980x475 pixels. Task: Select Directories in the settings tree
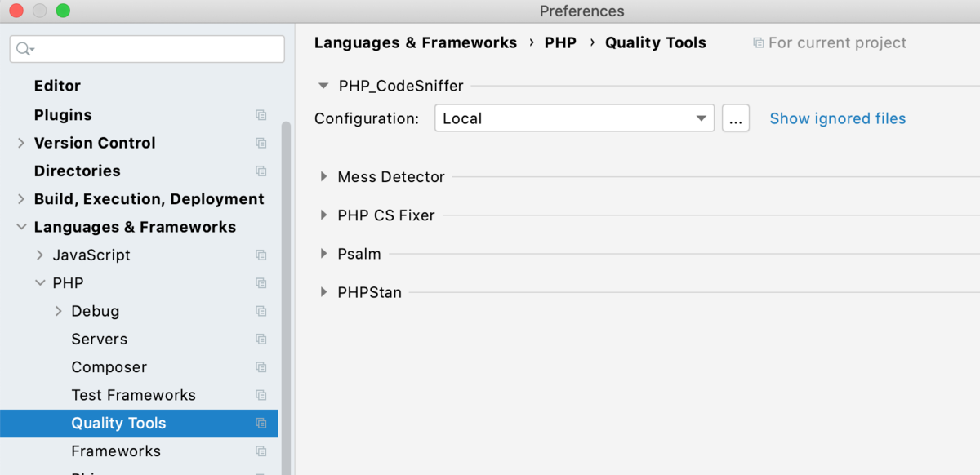tap(77, 171)
